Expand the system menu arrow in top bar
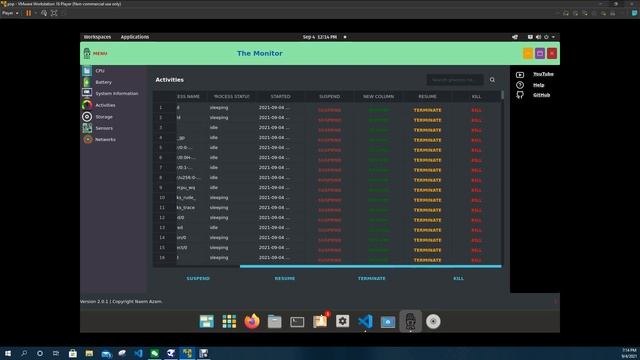Screen dimensions: 640x360 (x=553, y=37)
